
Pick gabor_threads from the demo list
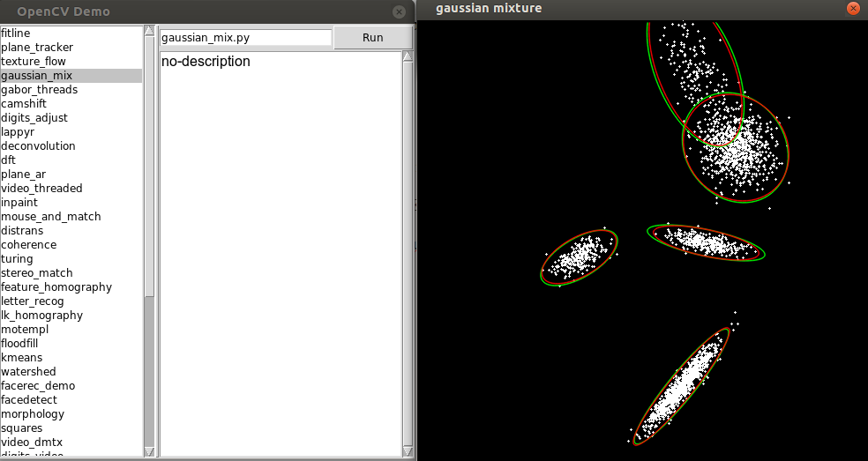pyautogui.click(x=40, y=90)
